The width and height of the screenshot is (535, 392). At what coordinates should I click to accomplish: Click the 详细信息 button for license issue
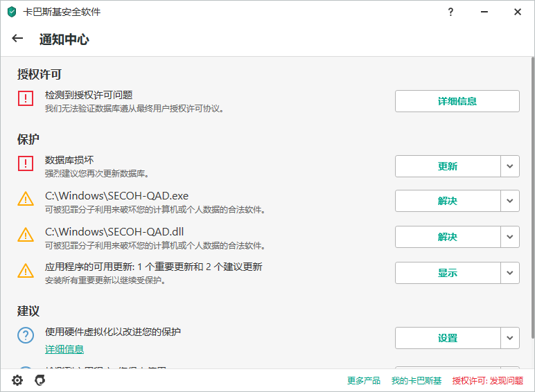pyautogui.click(x=457, y=101)
